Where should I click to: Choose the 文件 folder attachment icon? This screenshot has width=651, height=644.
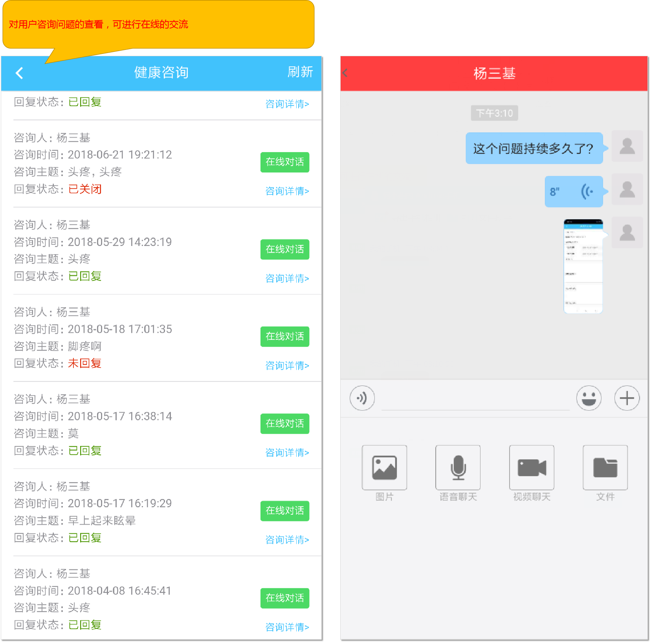pyautogui.click(x=605, y=468)
